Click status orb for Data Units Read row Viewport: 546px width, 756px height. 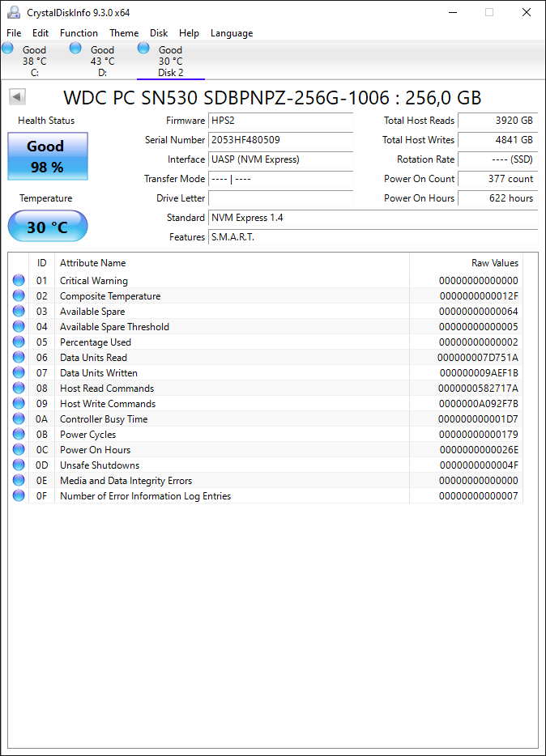19,357
